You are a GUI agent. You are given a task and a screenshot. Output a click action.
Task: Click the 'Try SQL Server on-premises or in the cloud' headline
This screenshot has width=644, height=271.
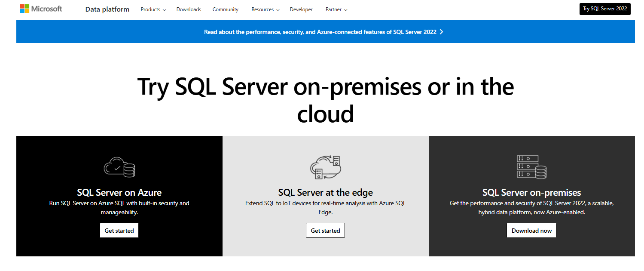[x=326, y=101]
